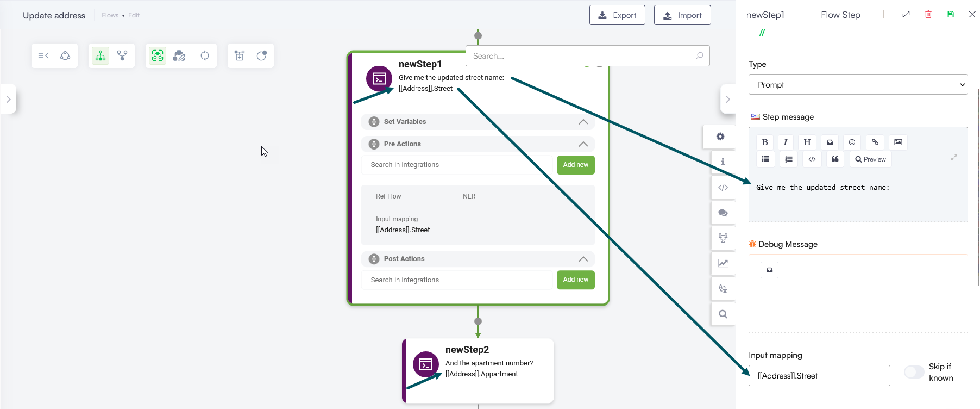Viewport: 980px width, 409px height.
Task: Open the analytics chart side tab
Action: tap(723, 263)
